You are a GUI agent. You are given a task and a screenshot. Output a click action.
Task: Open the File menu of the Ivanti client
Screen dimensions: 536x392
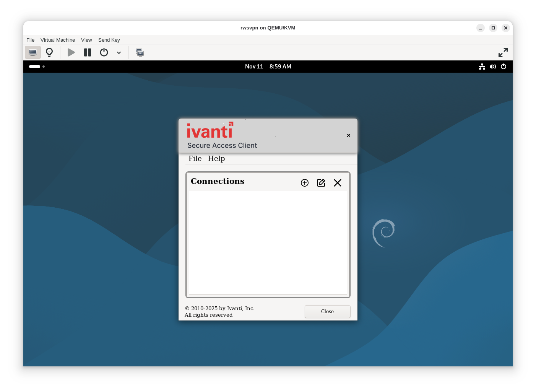click(x=195, y=158)
